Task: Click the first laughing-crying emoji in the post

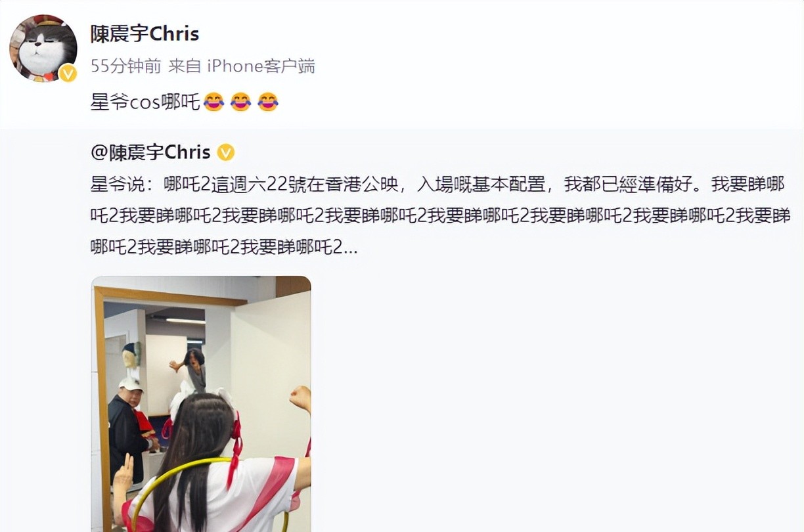Action: click(213, 102)
